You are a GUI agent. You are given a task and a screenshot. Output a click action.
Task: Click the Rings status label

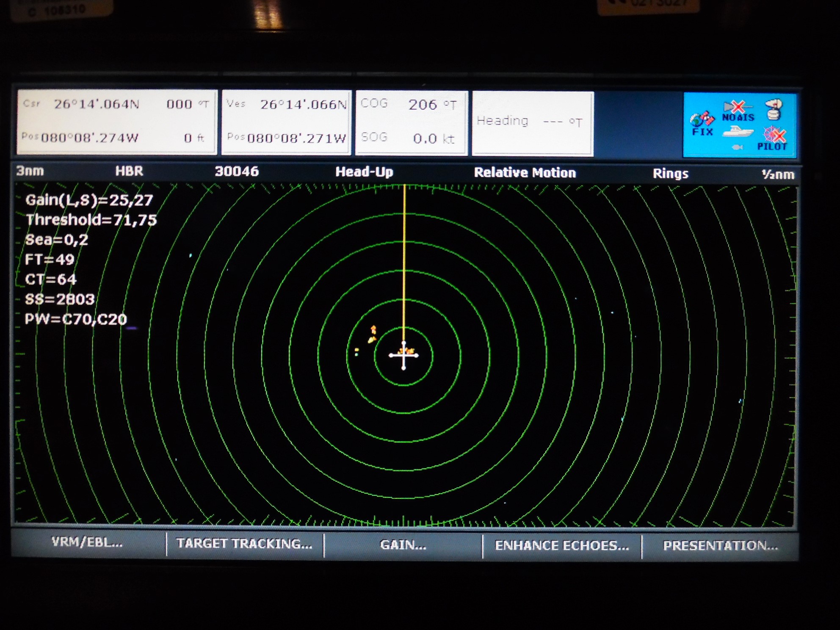click(670, 174)
